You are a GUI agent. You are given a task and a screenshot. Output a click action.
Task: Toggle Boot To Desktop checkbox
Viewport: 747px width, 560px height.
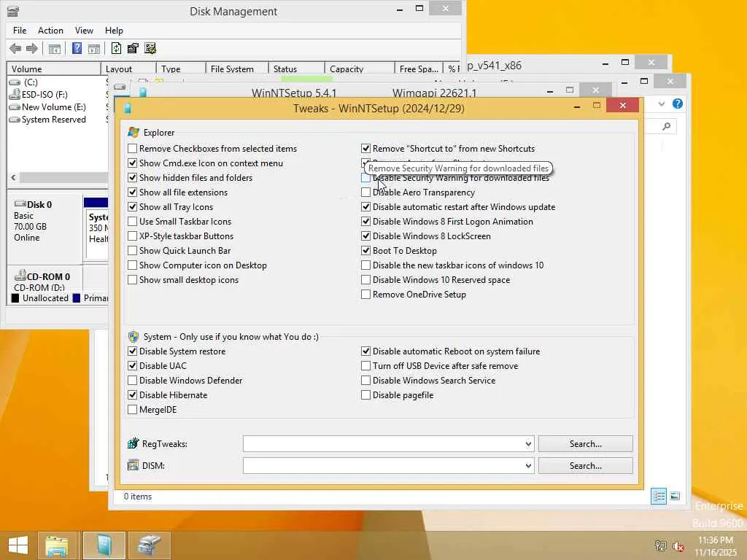click(365, 251)
